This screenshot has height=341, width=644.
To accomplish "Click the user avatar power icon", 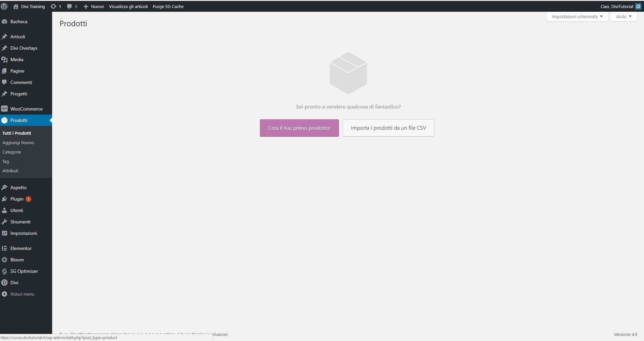I will (638, 6).
